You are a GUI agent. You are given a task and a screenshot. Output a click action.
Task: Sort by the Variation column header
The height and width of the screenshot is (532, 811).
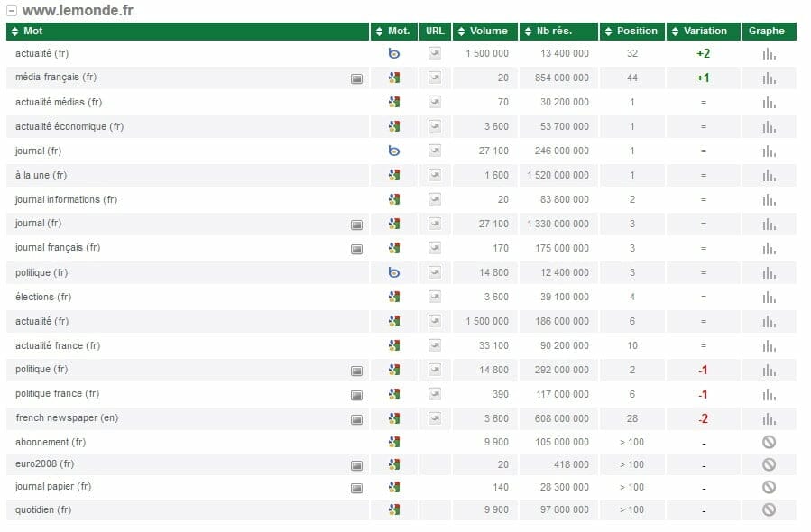click(704, 31)
